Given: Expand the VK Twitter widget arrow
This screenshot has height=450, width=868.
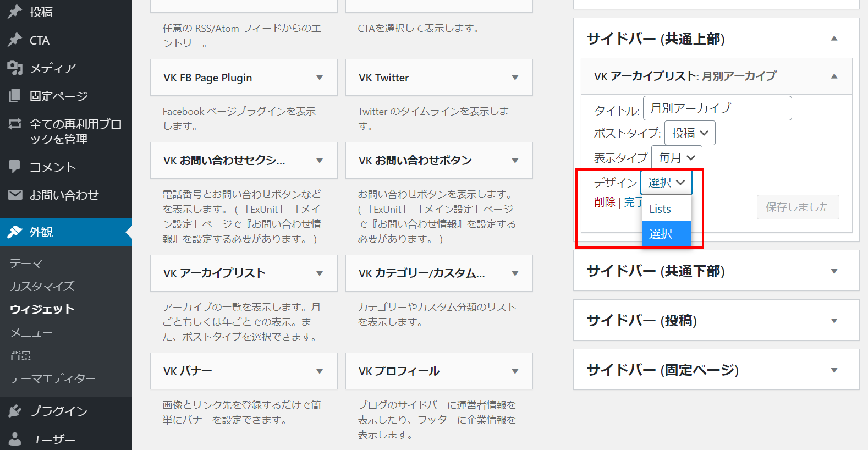Looking at the screenshot, I should [515, 78].
